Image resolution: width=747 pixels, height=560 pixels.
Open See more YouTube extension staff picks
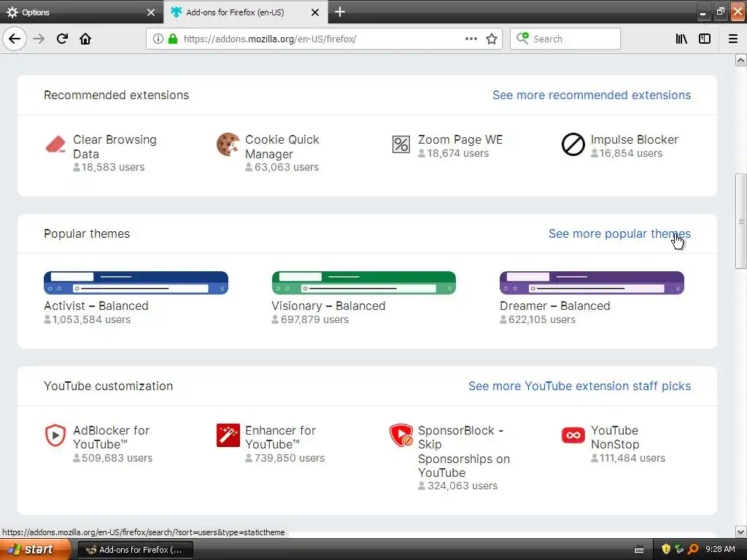579,386
